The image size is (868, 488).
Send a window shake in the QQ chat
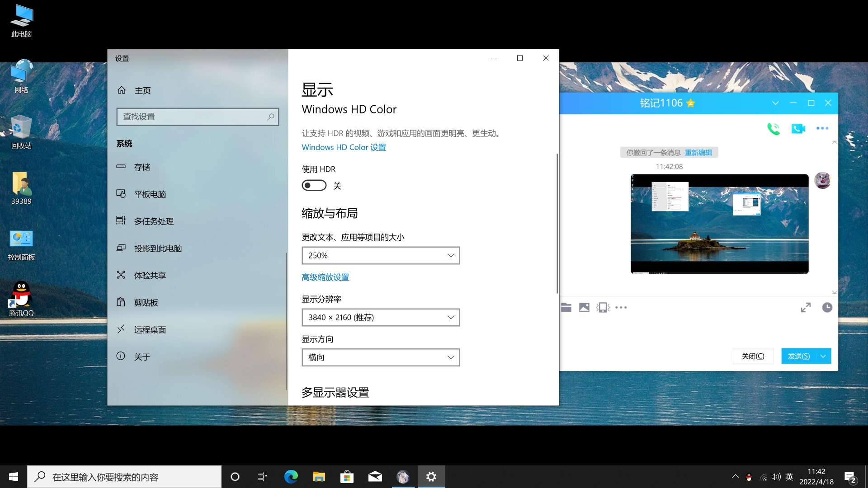pos(603,307)
